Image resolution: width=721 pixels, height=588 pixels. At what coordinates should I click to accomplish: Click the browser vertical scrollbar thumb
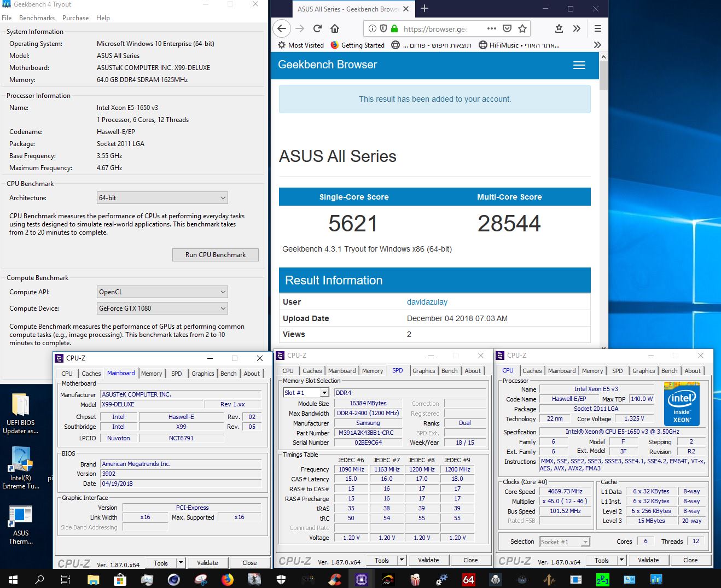603,75
